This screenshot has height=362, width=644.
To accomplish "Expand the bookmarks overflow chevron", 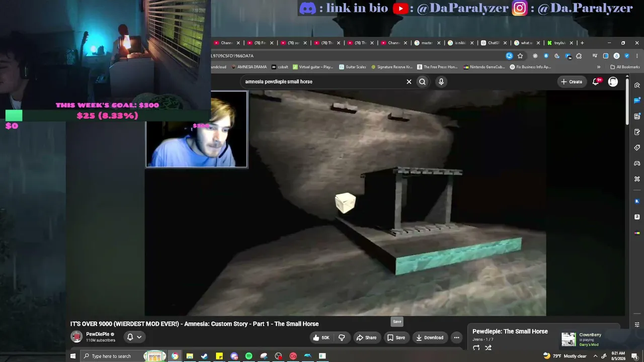I will tap(599, 67).
